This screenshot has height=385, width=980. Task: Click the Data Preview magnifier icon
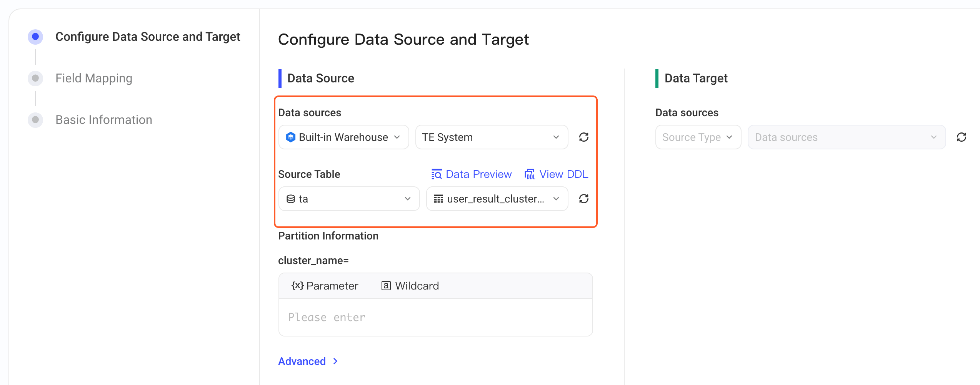coord(437,174)
